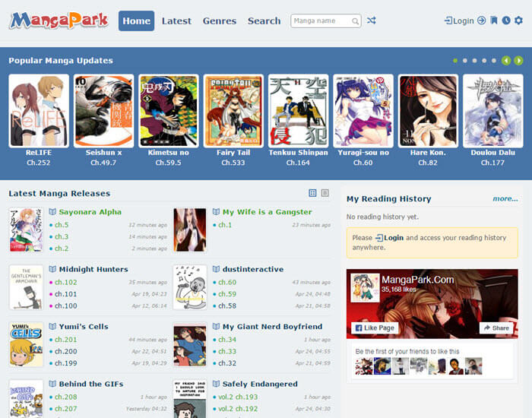Click book icon beside Sayonara Alpha

(x=52, y=212)
